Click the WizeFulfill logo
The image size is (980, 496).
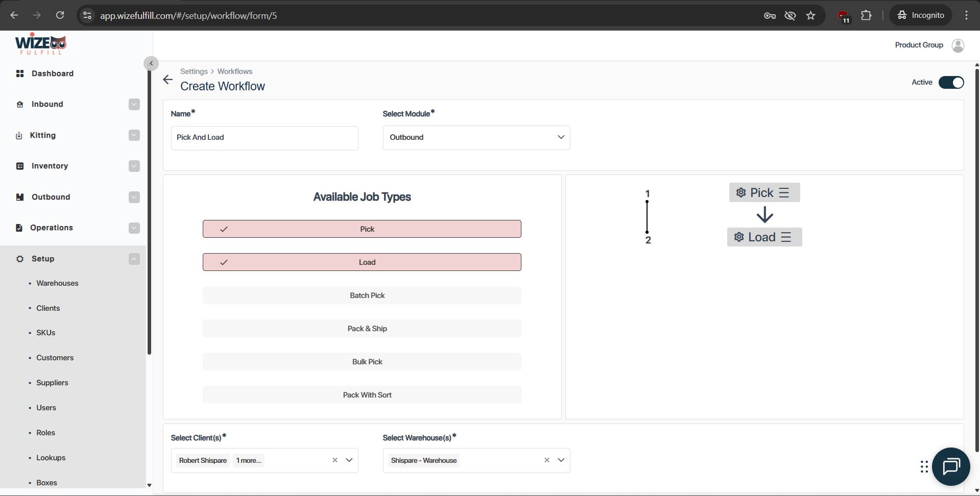[41, 44]
